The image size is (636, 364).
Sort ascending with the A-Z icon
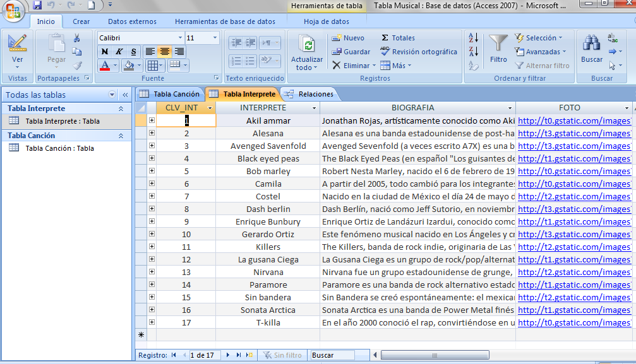tap(473, 38)
